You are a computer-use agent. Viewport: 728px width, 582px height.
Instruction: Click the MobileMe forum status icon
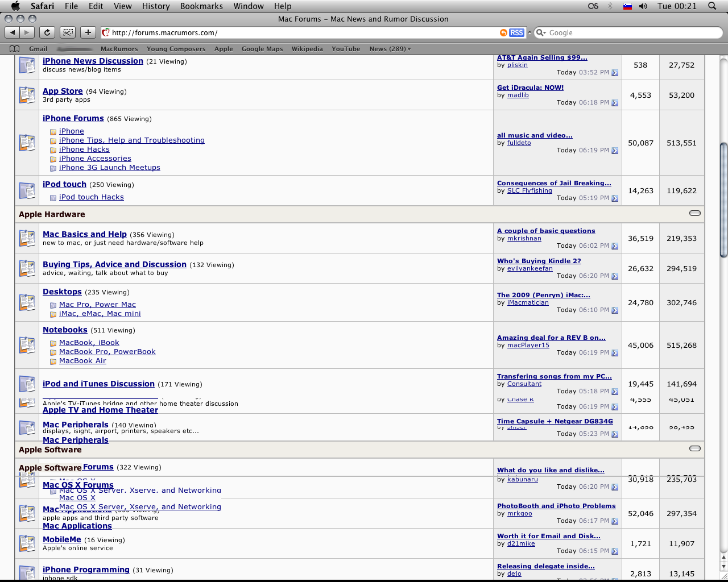(x=27, y=543)
